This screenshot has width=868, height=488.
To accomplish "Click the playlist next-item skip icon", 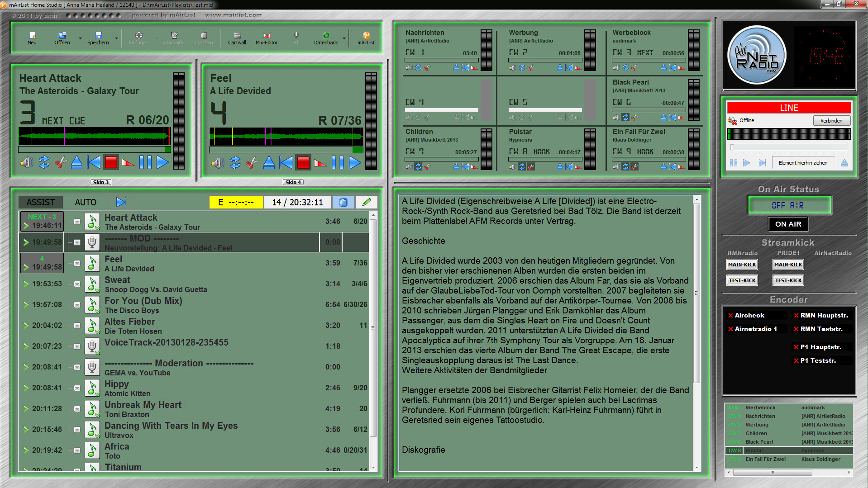I will click(121, 202).
